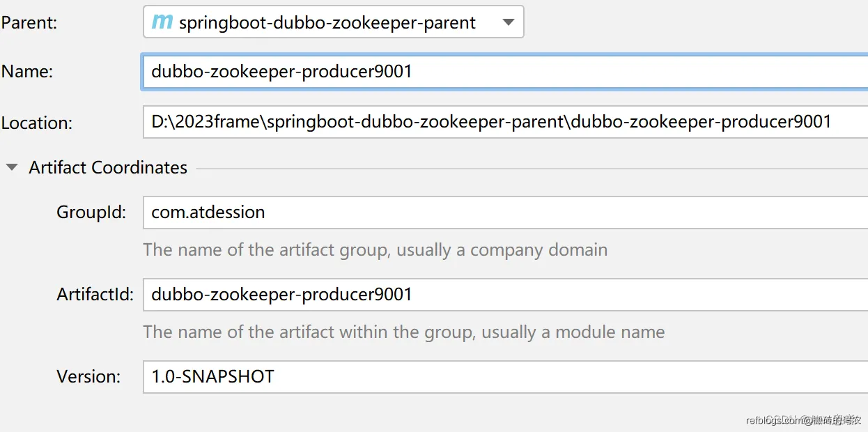This screenshot has height=432, width=868.
Task: Click the Maven 'm' icon beside parent name
Action: (162, 22)
